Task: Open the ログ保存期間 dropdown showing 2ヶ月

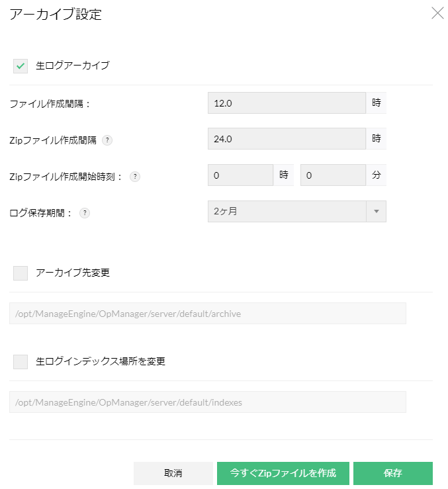Action: (287, 211)
